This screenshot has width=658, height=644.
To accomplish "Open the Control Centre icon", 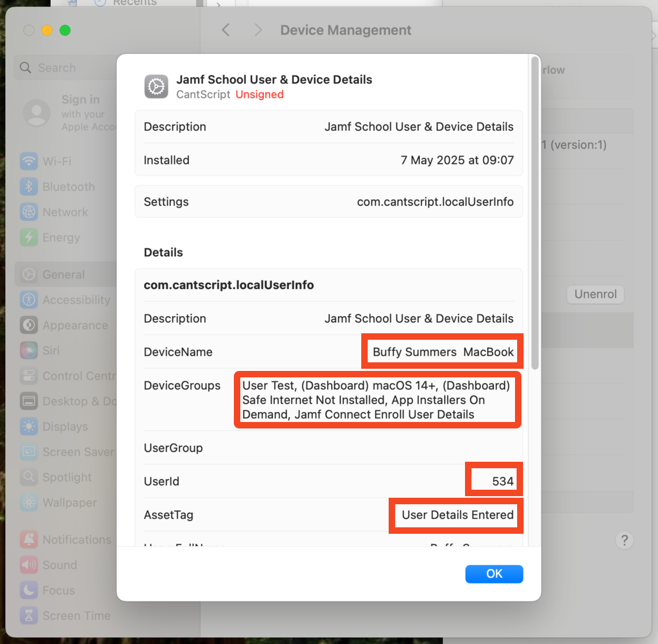I will point(29,376).
